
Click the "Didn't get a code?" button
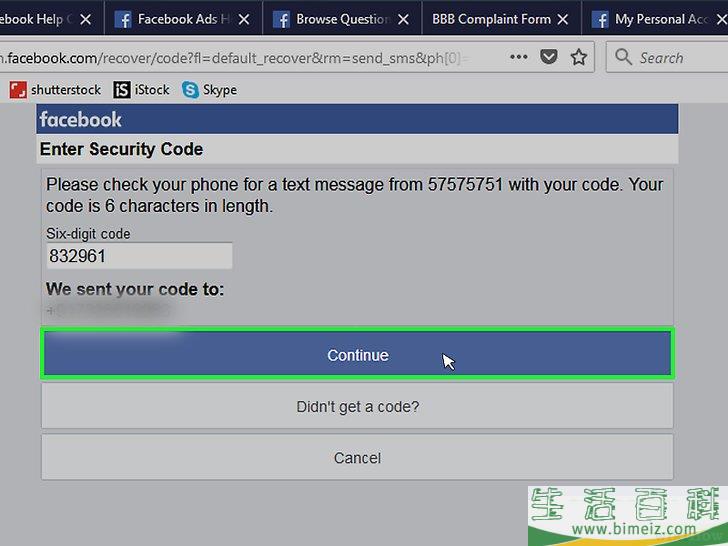click(x=358, y=406)
